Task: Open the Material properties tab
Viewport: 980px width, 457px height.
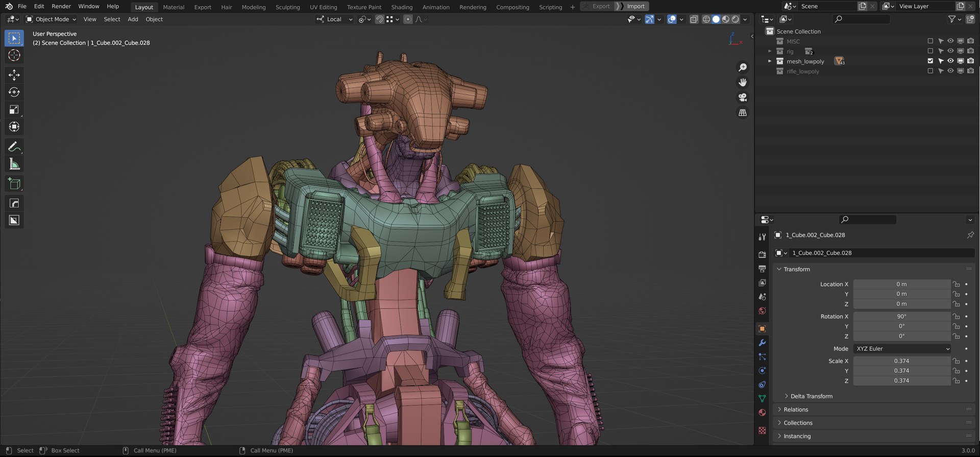Action: (762, 413)
